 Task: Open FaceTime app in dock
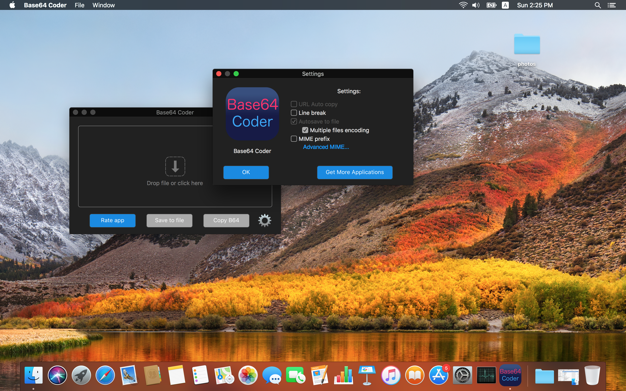tap(295, 375)
